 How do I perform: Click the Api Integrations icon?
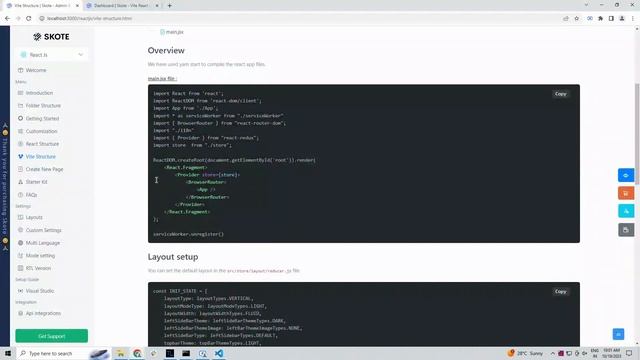pyautogui.click(x=20, y=313)
